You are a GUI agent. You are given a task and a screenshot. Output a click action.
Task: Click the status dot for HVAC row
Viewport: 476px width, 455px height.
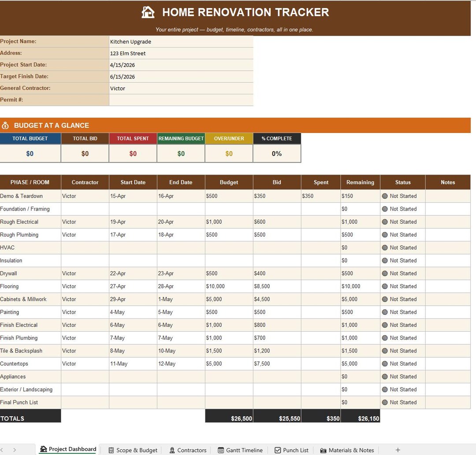[x=385, y=248]
